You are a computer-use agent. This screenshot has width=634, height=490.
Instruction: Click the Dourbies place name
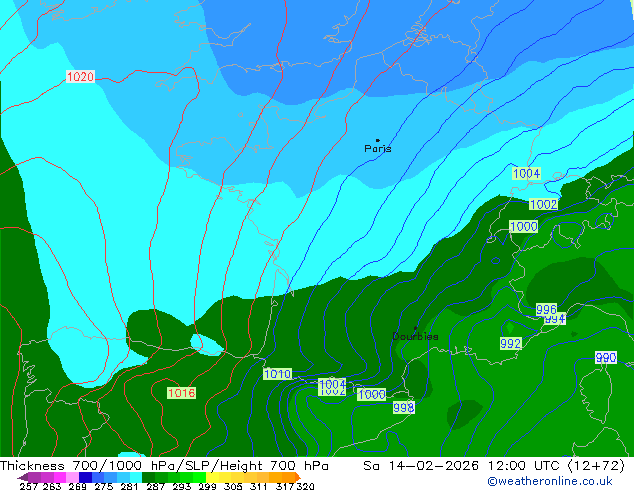click(x=415, y=336)
